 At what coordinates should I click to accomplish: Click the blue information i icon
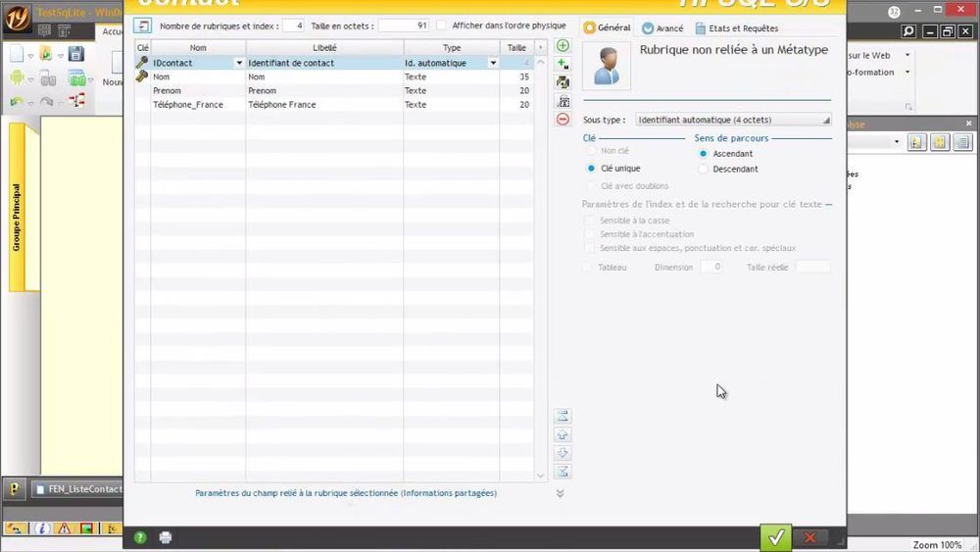(41, 528)
